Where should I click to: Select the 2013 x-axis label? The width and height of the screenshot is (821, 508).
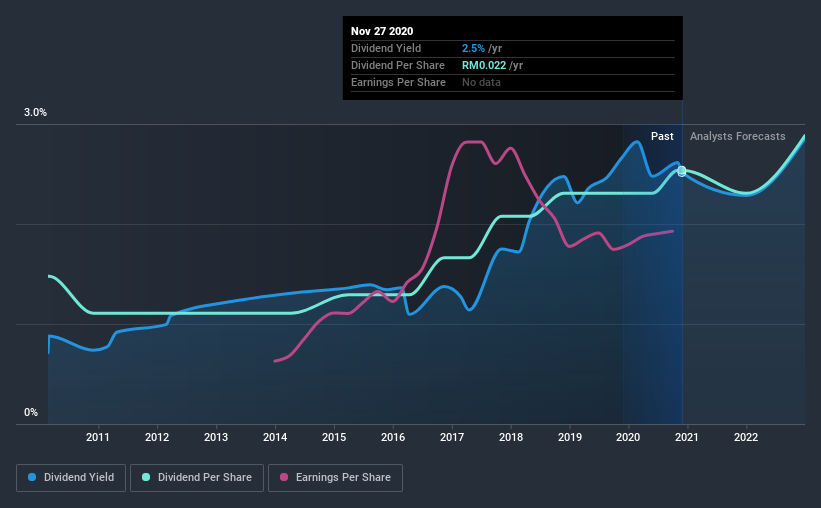(216, 437)
